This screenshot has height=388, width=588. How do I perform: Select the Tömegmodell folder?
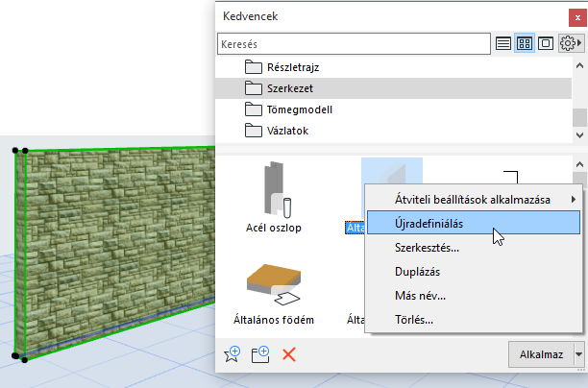pyautogui.click(x=393, y=109)
